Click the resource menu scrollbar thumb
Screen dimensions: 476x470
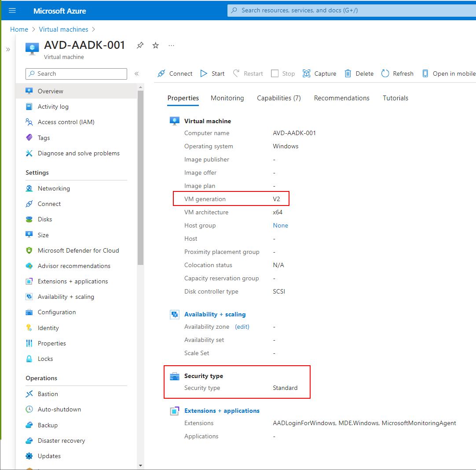point(140,178)
